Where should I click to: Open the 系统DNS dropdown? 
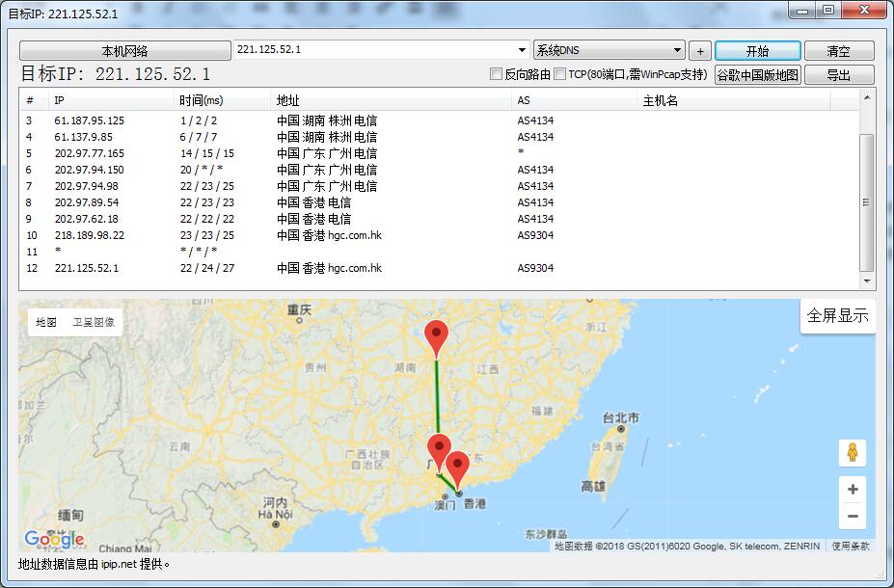pyautogui.click(x=677, y=50)
